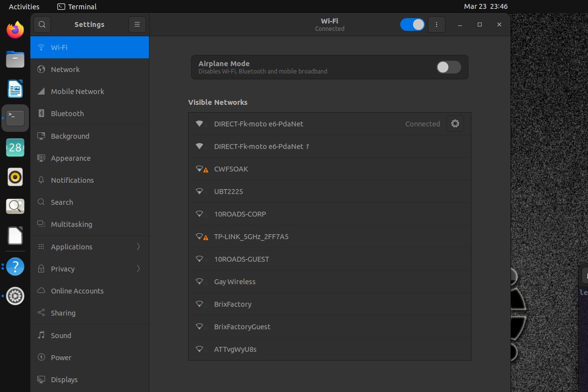
Task: Click the Bluetooth icon in sidebar
Action: (41, 114)
